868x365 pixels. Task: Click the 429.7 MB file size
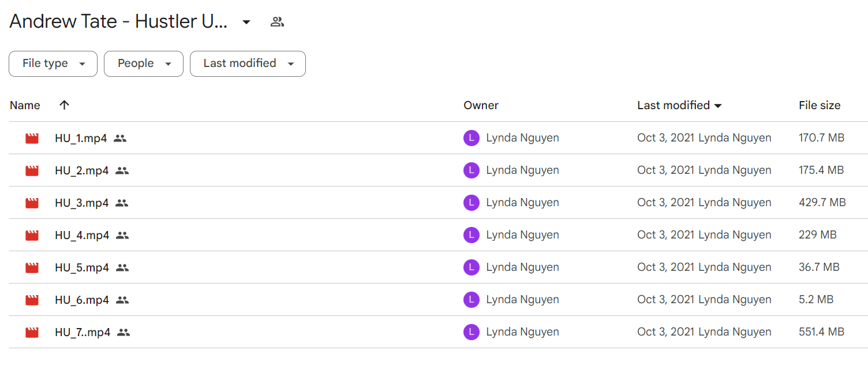[822, 203]
